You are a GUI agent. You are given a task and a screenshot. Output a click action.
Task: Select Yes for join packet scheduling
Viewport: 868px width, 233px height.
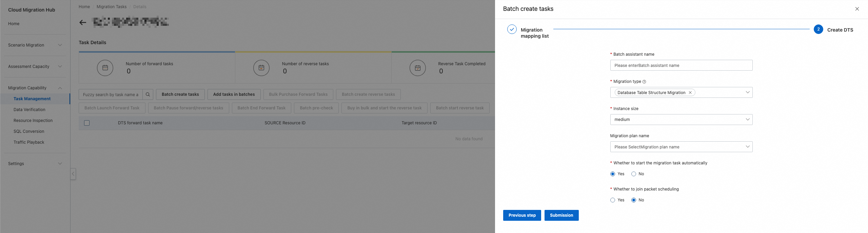coord(613,200)
